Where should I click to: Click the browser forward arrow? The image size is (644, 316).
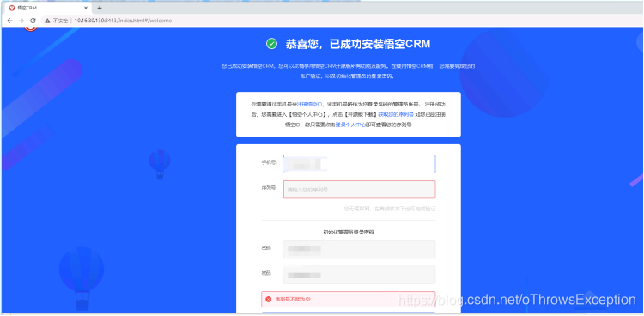point(21,21)
